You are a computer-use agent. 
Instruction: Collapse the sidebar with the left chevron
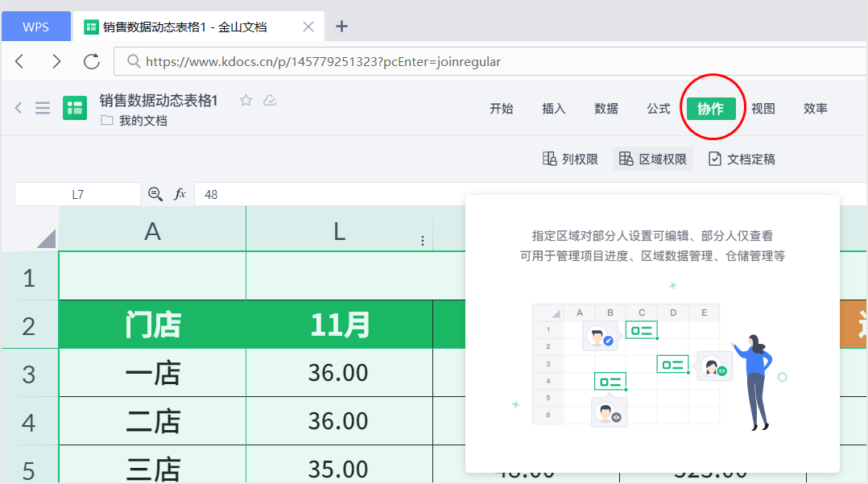[17, 107]
